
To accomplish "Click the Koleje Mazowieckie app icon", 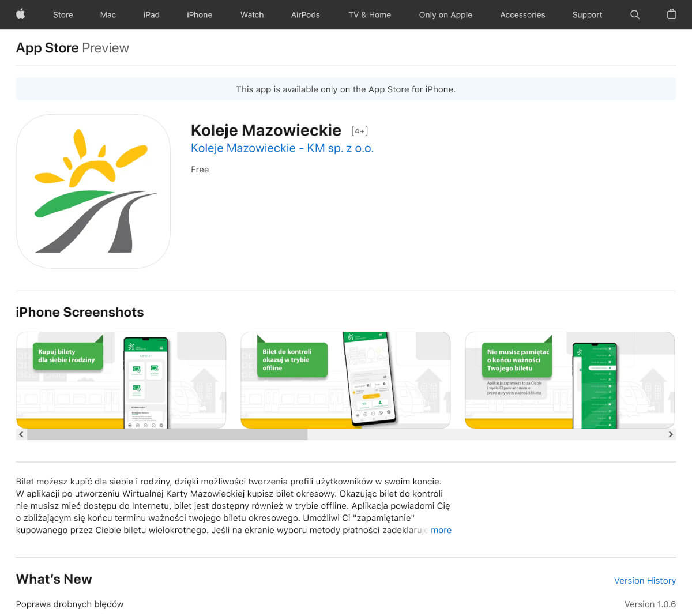I will tap(93, 192).
